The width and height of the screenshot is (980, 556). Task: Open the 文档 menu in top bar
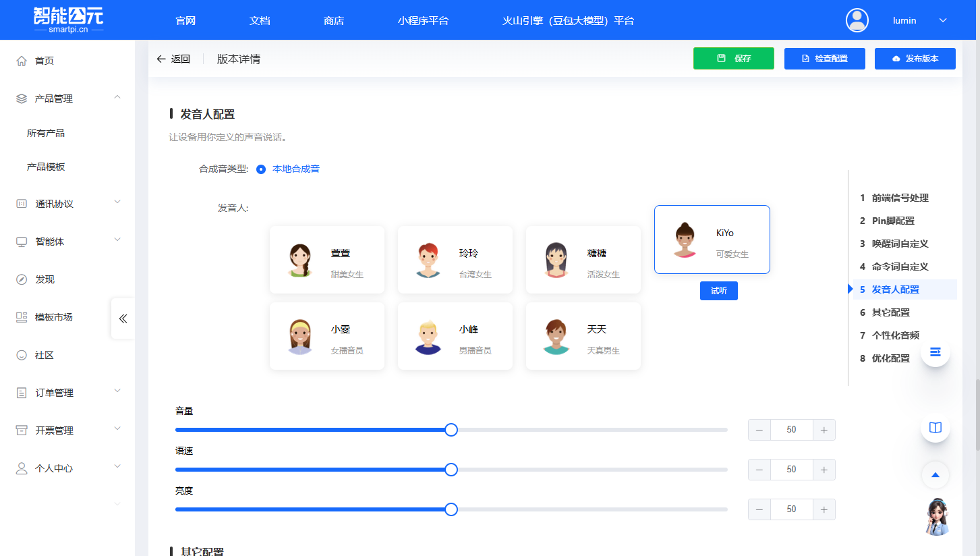[259, 20]
